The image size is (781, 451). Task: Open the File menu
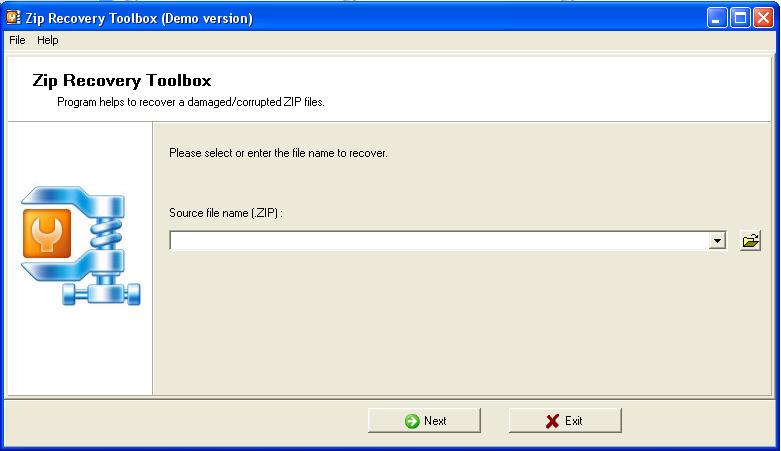(x=17, y=40)
